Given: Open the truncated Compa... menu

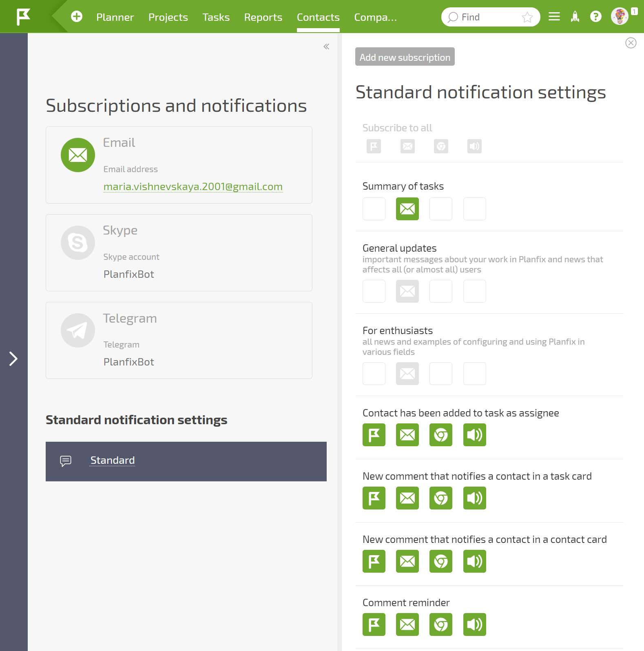Looking at the screenshot, I should (376, 17).
